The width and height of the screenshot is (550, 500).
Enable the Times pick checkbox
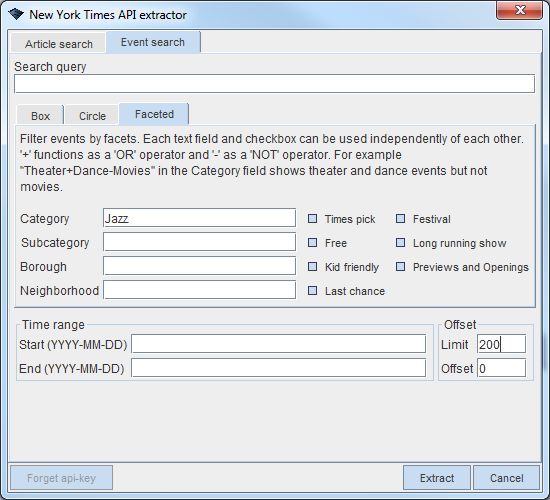tap(312, 219)
